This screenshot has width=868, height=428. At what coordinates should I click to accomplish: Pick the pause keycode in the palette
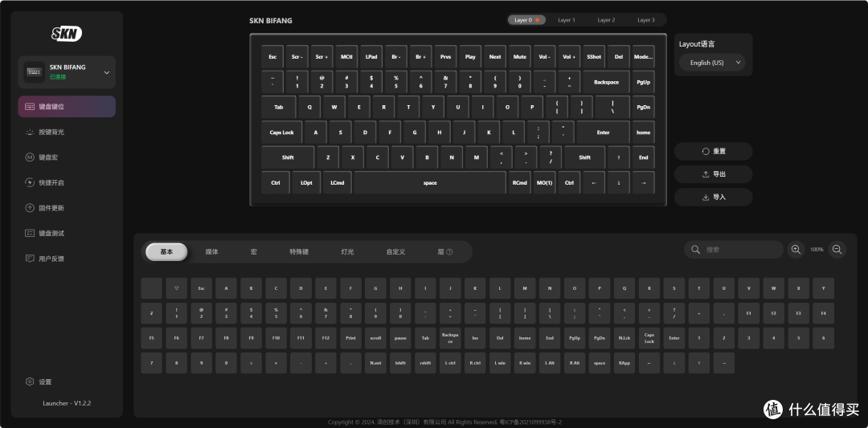point(400,338)
